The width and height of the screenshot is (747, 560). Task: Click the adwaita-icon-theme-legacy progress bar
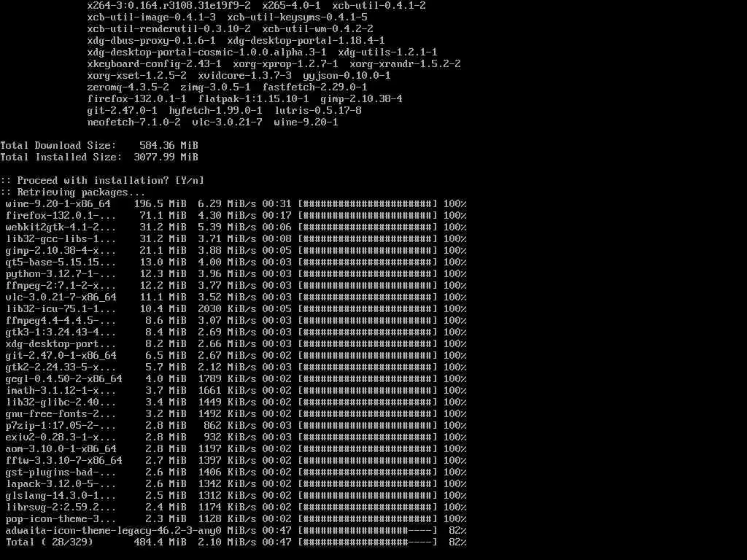tap(368, 531)
